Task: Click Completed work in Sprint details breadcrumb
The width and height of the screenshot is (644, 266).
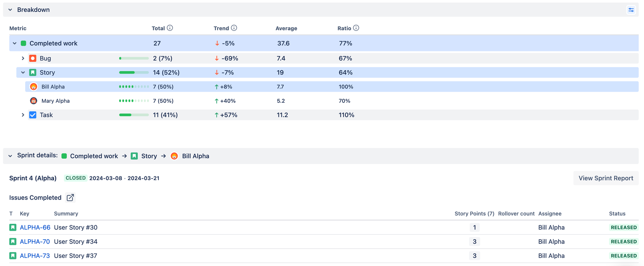Action: [x=94, y=156]
